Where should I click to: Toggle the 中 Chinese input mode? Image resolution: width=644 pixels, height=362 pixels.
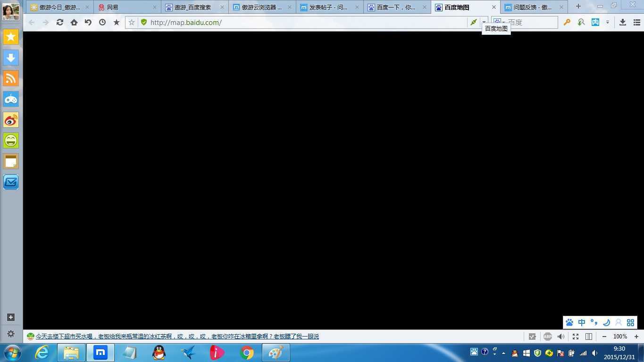click(582, 322)
